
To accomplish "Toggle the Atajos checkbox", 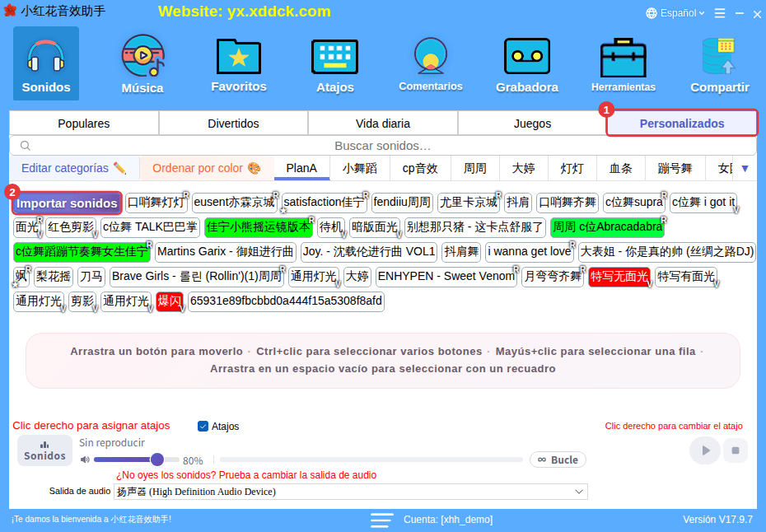I will coord(203,427).
